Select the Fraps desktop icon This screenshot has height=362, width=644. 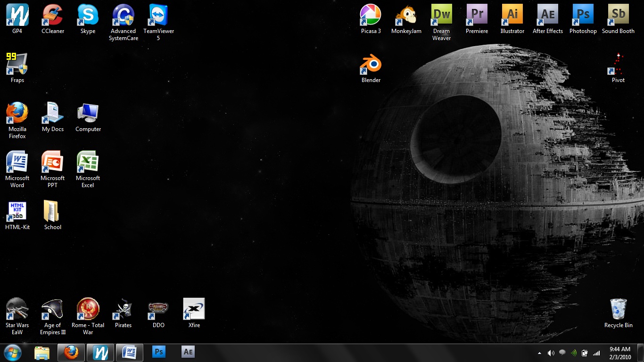17,68
